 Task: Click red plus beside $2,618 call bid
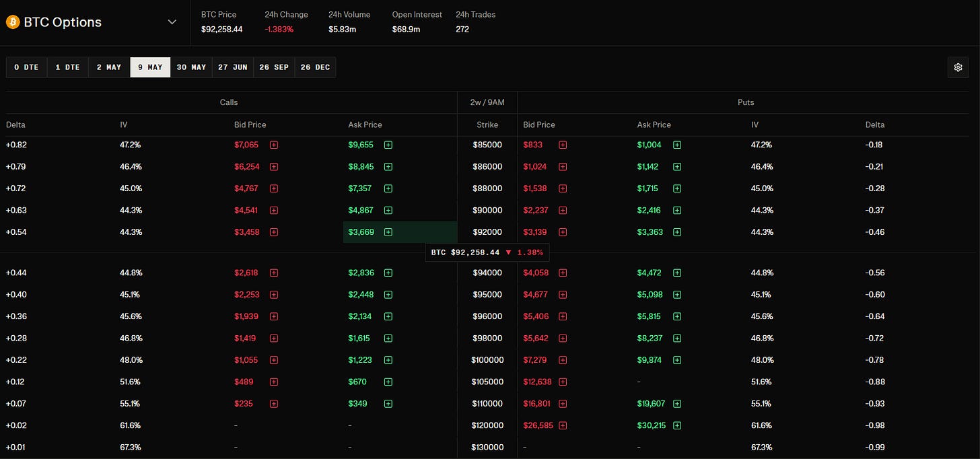tap(274, 273)
